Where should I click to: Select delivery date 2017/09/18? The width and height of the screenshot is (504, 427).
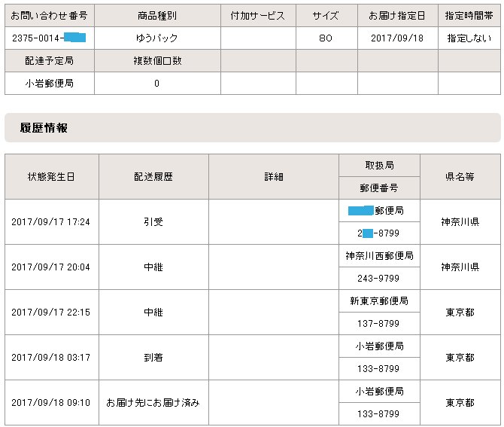coord(397,38)
